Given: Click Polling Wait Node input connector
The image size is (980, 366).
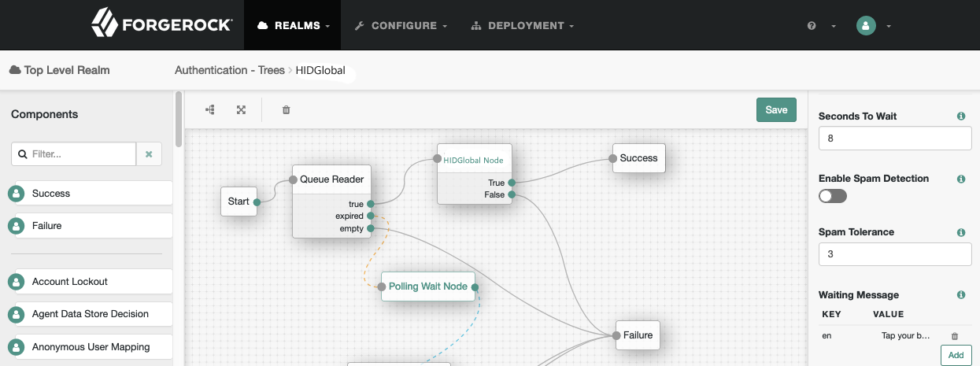Looking at the screenshot, I should click(x=382, y=287).
